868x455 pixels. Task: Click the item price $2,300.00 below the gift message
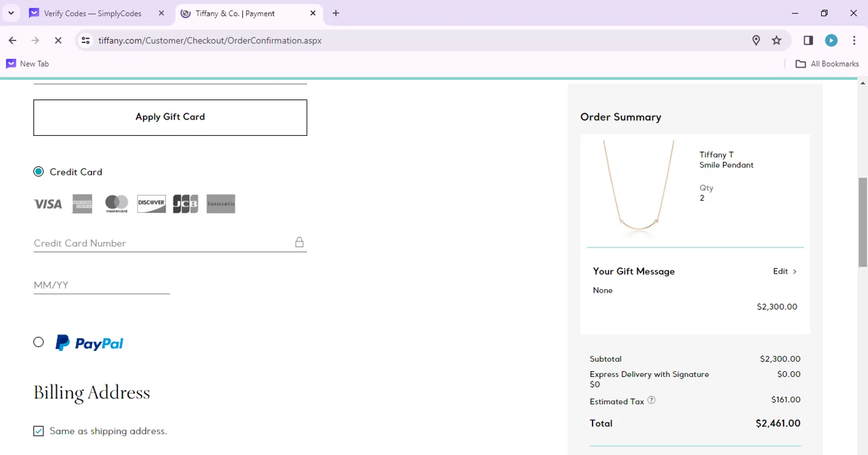coord(777,307)
